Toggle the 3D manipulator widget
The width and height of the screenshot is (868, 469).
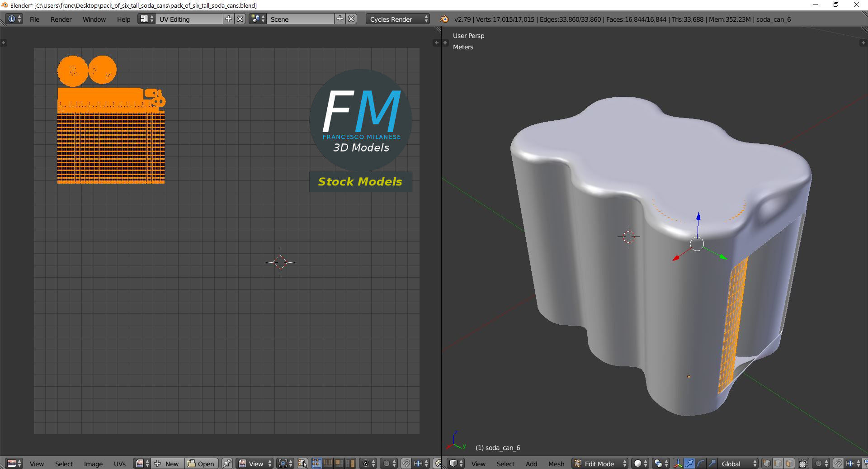pos(678,464)
